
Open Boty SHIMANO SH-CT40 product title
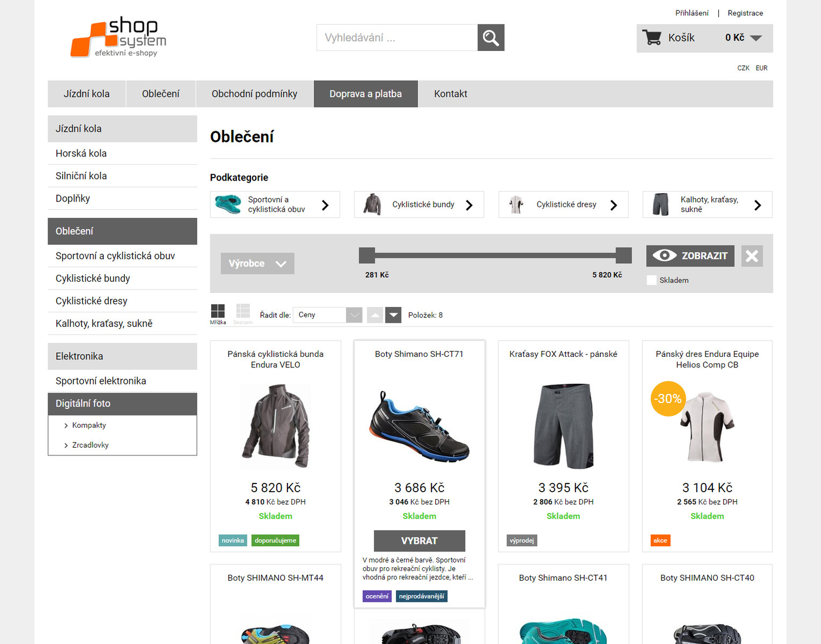tap(707, 578)
